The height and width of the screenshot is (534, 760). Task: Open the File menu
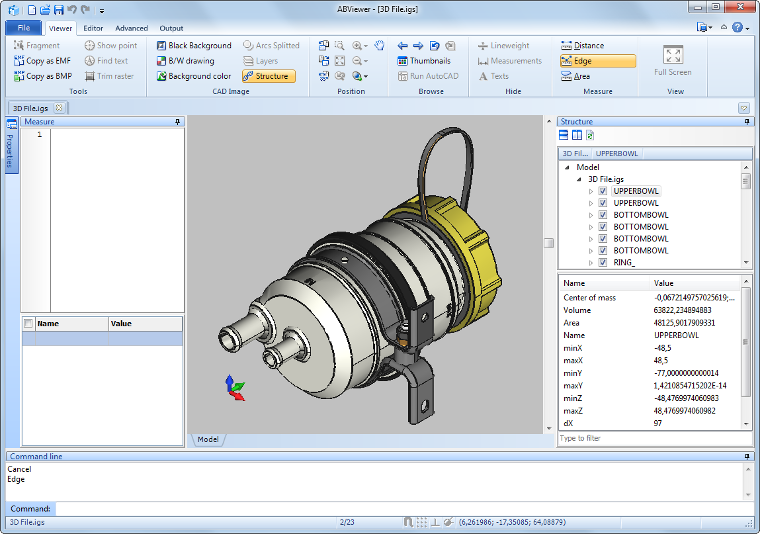click(24, 28)
